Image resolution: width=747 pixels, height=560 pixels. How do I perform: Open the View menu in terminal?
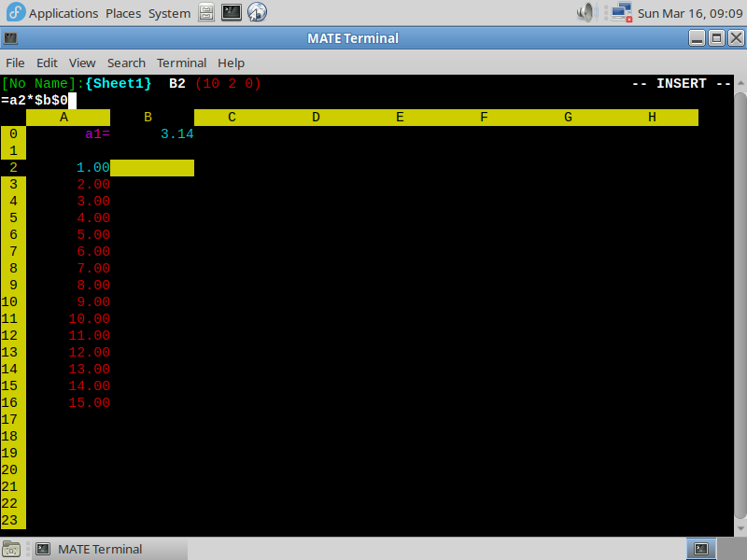pyautogui.click(x=82, y=63)
